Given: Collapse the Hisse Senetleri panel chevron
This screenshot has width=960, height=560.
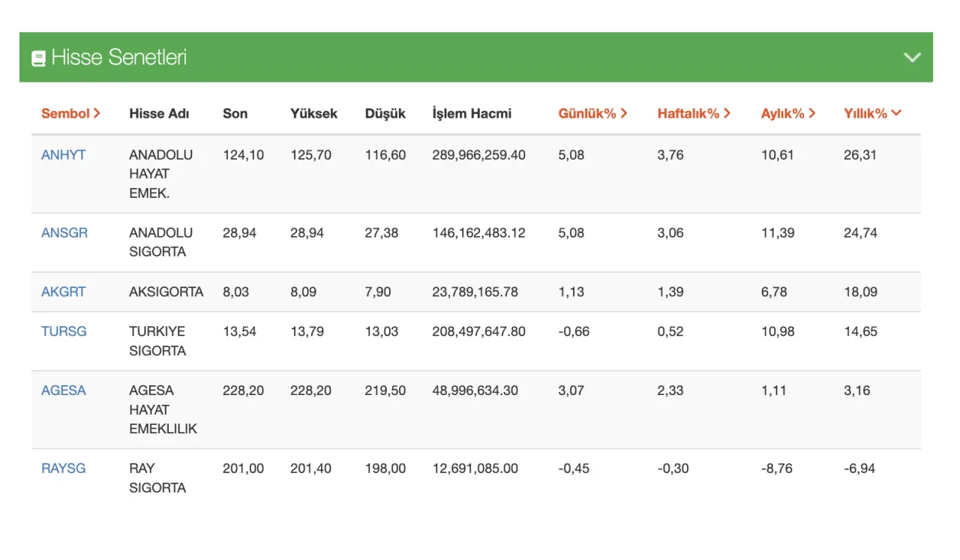Looking at the screenshot, I should coord(912,58).
